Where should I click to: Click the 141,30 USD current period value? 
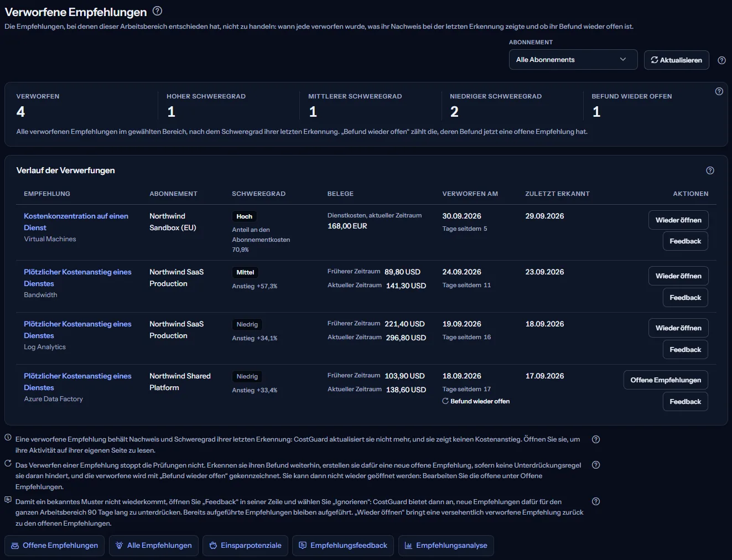pyautogui.click(x=406, y=286)
